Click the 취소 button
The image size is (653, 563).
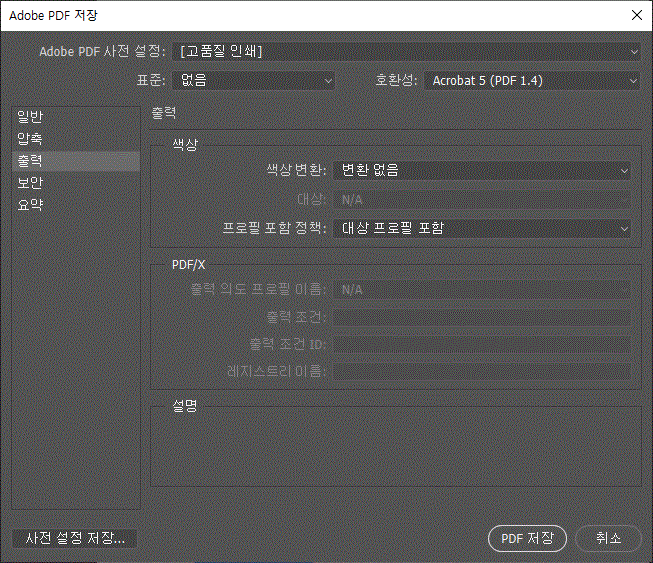pyautogui.click(x=608, y=538)
